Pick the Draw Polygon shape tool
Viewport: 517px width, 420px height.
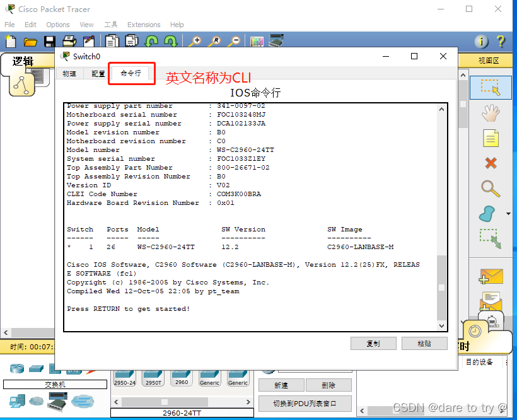click(487, 214)
